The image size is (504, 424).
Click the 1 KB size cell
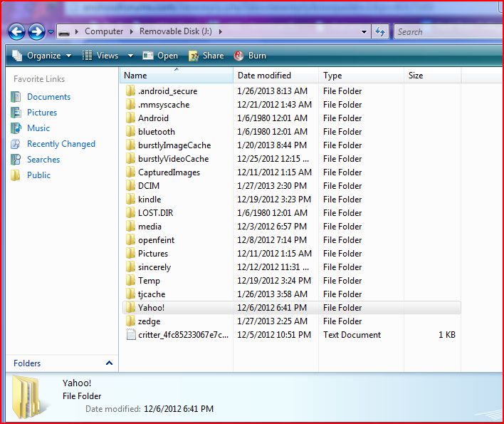(447, 335)
